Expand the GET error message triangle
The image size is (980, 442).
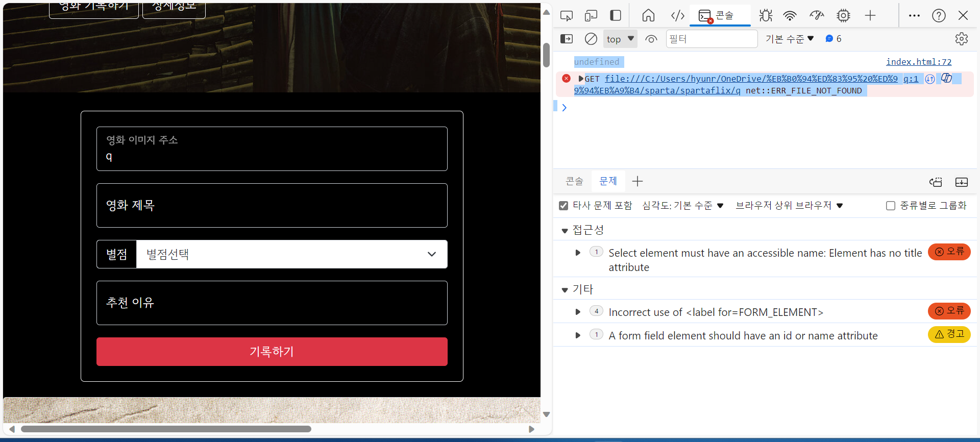click(581, 79)
